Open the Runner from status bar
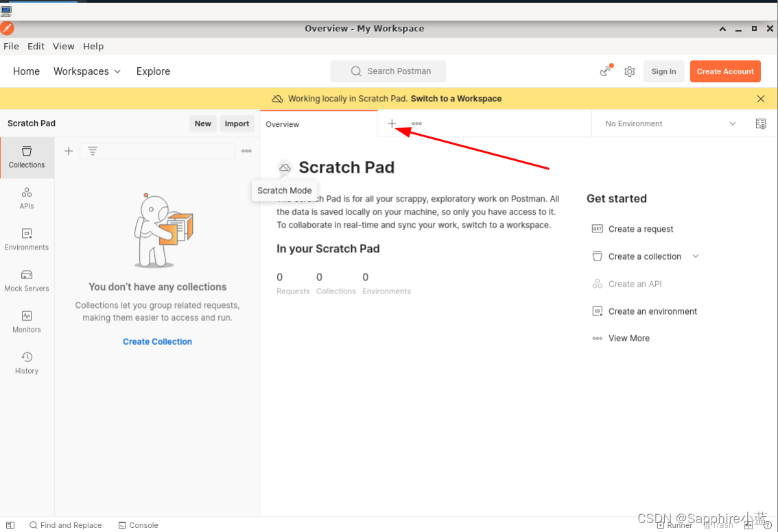Viewport: 778px width, 532px height. tap(674, 525)
